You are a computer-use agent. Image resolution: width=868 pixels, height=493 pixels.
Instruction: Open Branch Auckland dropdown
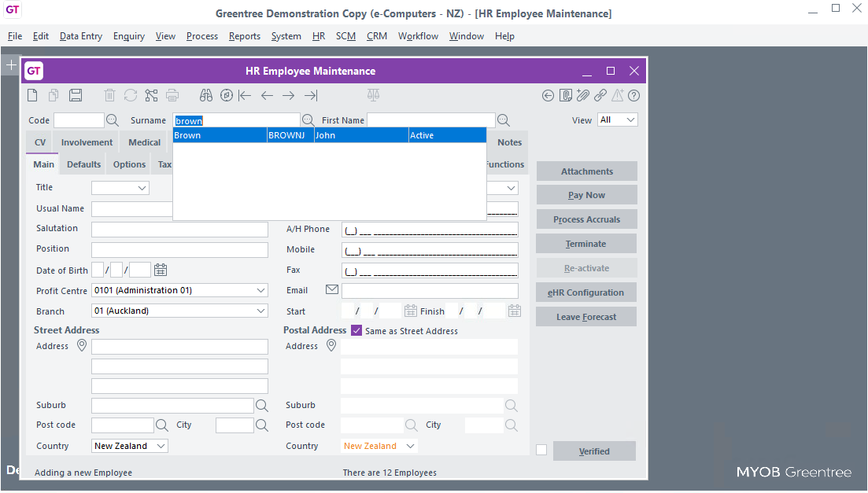pos(180,311)
